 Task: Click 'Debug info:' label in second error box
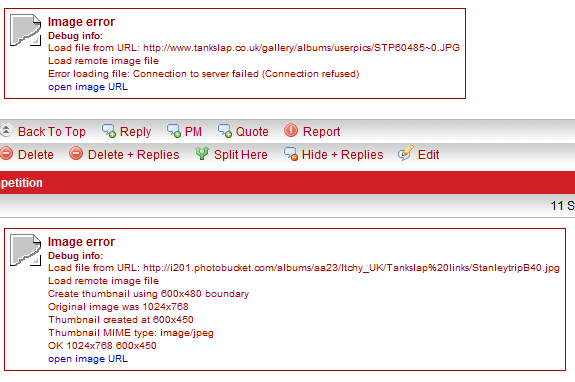(76, 256)
